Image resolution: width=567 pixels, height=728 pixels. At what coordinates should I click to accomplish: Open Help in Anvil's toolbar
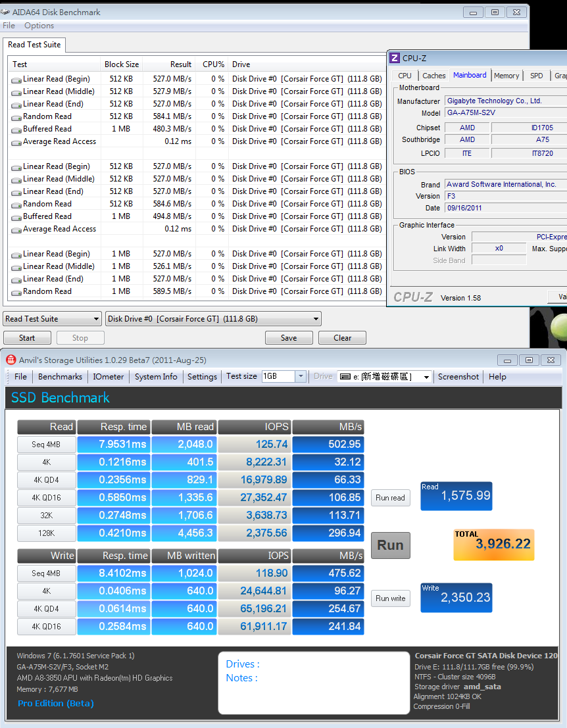tap(497, 377)
